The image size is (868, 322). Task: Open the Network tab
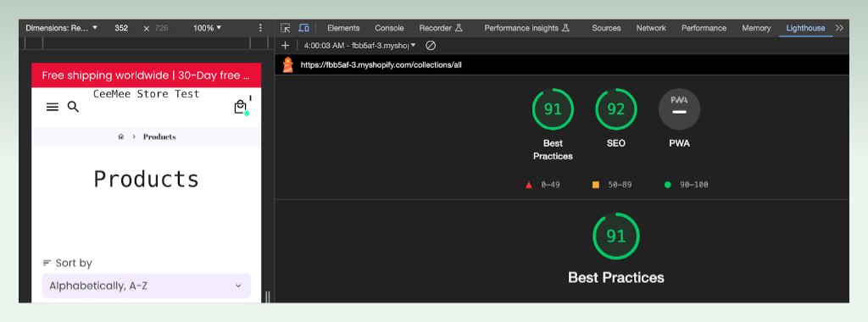pos(651,28)
